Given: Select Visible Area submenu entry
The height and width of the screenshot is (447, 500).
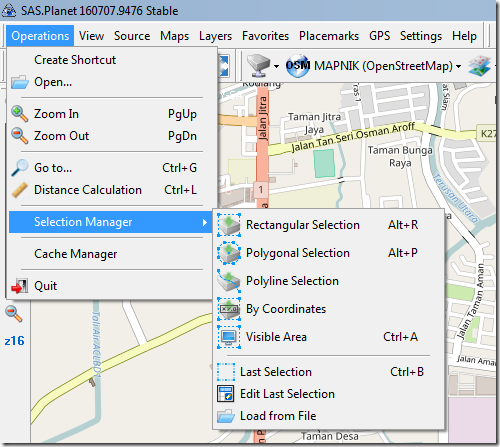Looking at the screenshot, I should click(x=328, y=337).
